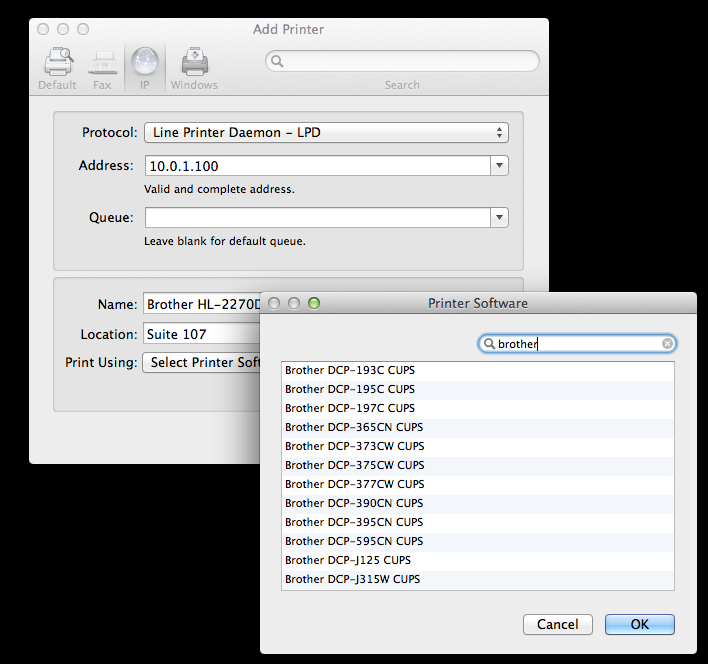Select Brother DCP-595CN CUPS

(478, 541)
